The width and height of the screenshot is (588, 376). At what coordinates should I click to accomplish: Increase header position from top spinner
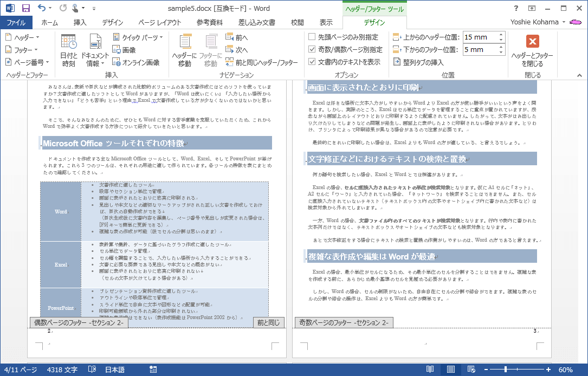pyautogui.click(x=501, y=35)
